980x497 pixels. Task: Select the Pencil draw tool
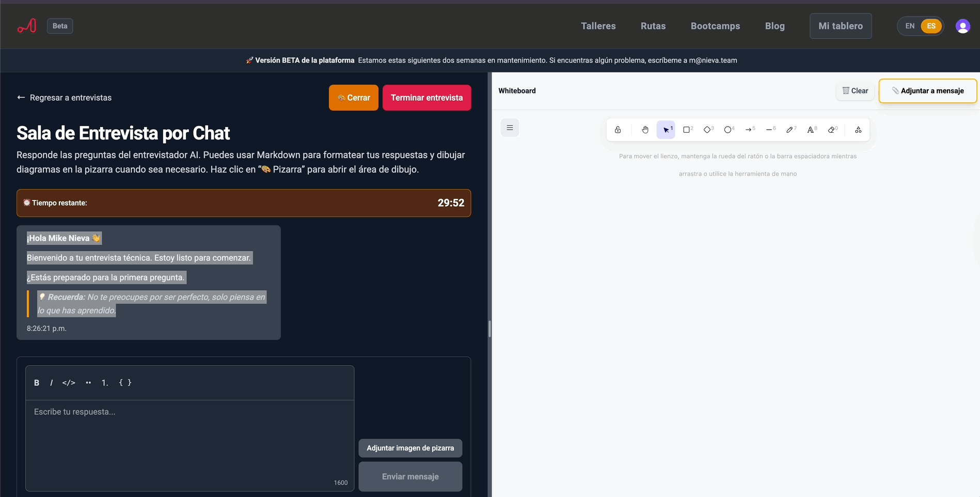791,130
